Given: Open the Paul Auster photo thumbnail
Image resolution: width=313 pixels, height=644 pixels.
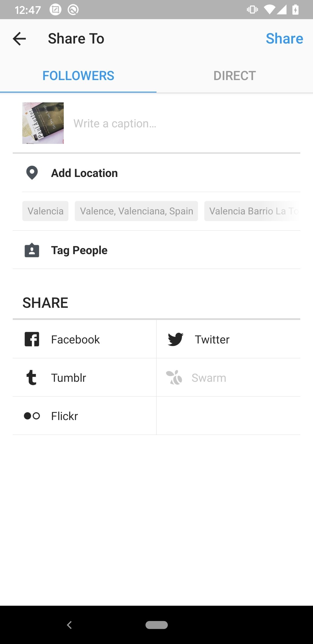Looking at the screenshot, I should [x=43, y=123].
